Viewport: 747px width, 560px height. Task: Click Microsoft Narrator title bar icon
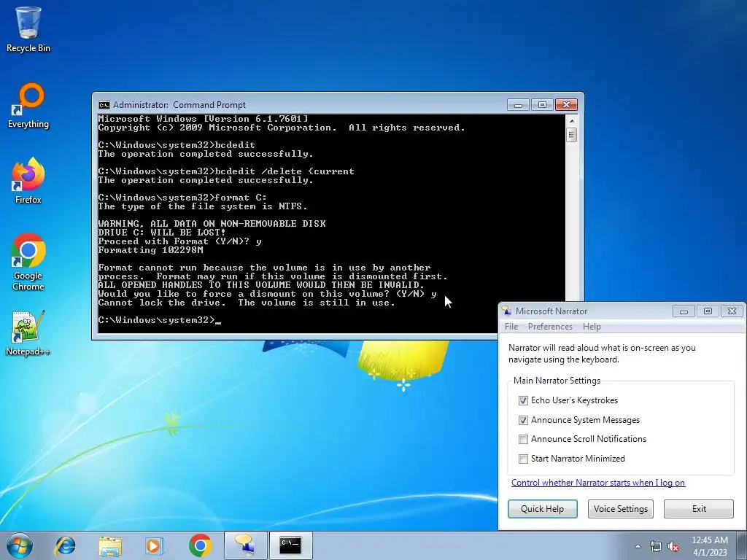507,311
